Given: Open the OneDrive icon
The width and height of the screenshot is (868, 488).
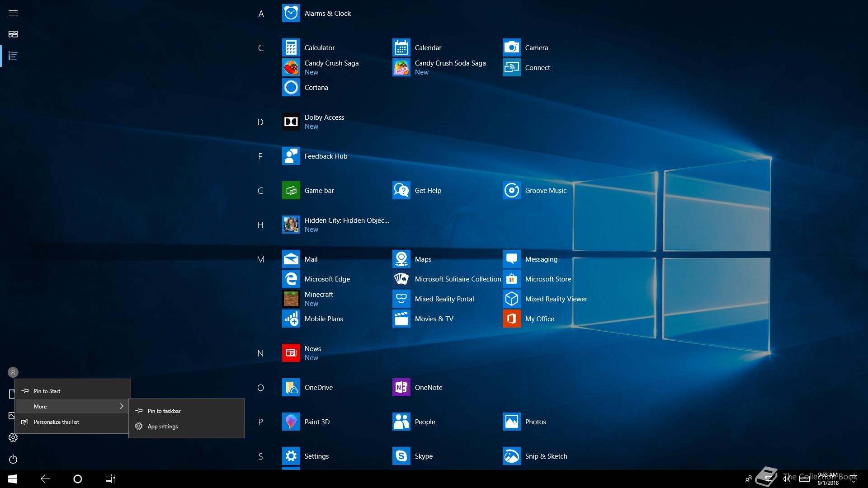Looking at the screenshot, I should [291, 388].
